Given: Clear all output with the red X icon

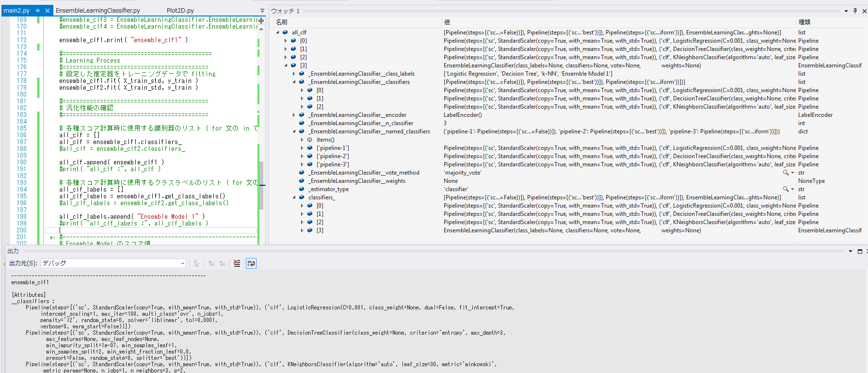Looking at the screenshot, I should click(237, 263).
